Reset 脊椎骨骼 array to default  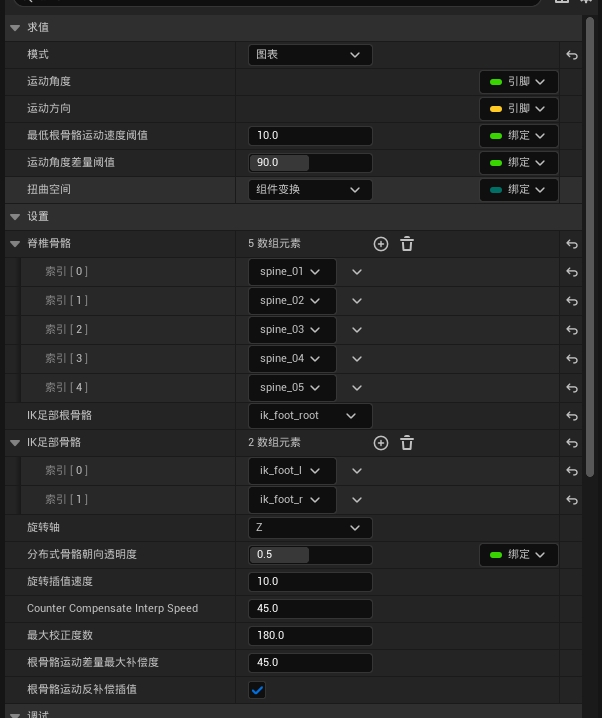[x=572, y=244]
